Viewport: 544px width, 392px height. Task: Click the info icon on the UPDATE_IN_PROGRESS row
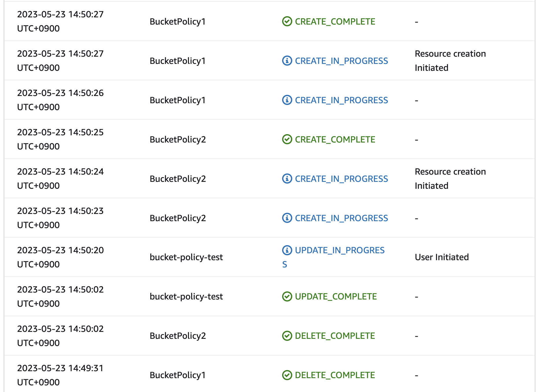pyautogui.click(x=286, y=250)
